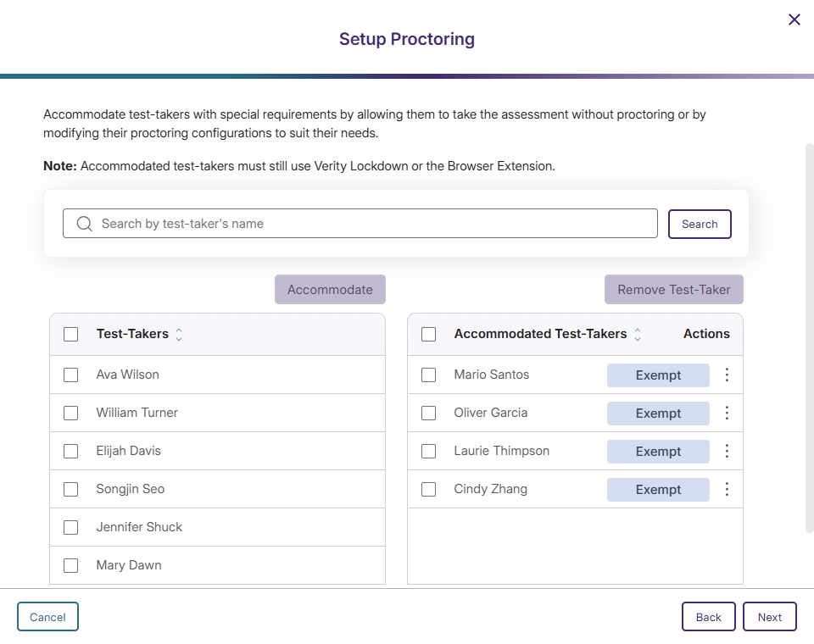Image resolution: width=814 pixels, height=644 pixels.
Task: Check the box for Ava Wilson
Action: [71, 375]
